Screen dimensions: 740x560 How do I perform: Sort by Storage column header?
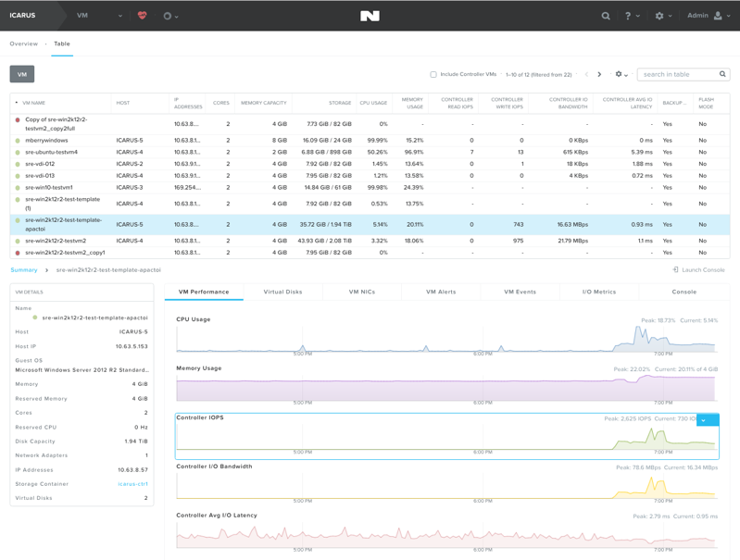340,103
